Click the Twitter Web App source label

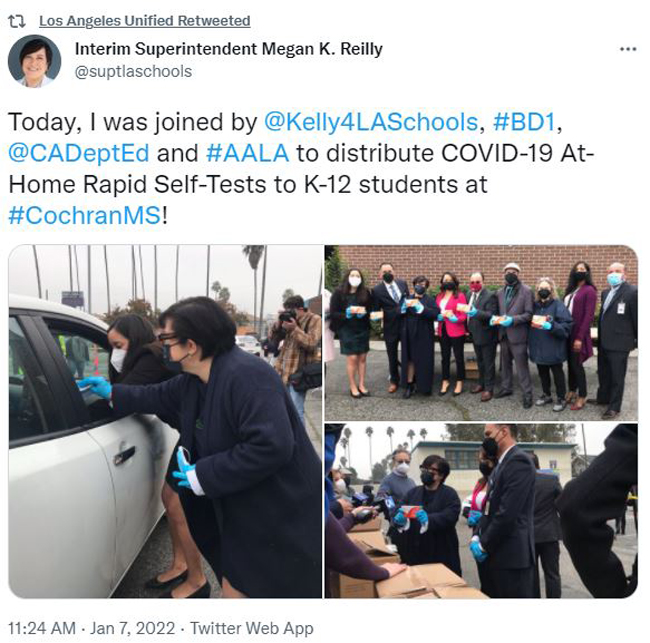(252, 628)
